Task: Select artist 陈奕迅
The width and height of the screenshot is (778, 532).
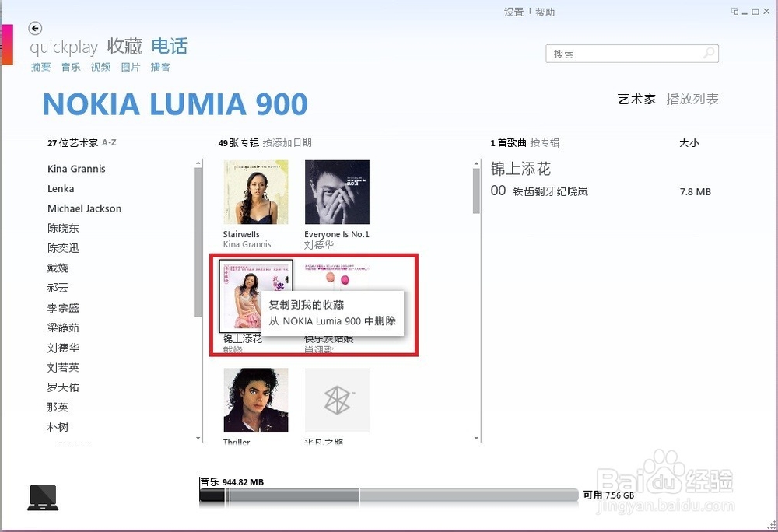Action: (63, 248)
